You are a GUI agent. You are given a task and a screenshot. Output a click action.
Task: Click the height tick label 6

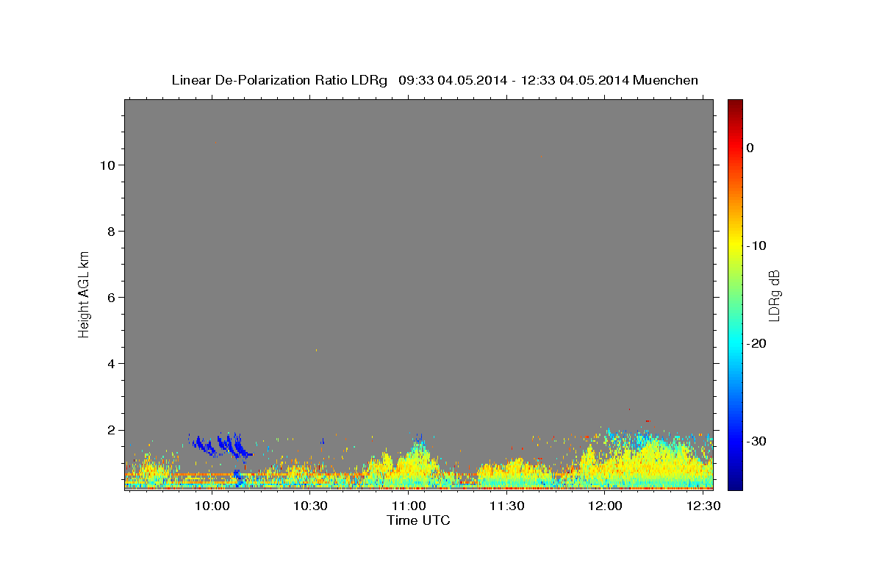[x=110, y=298]
